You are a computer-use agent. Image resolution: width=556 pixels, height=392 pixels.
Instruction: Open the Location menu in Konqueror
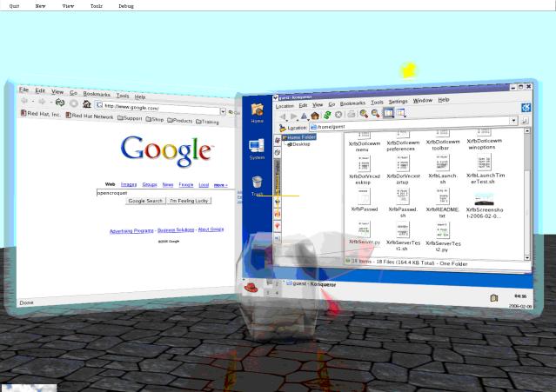(285, 106)
